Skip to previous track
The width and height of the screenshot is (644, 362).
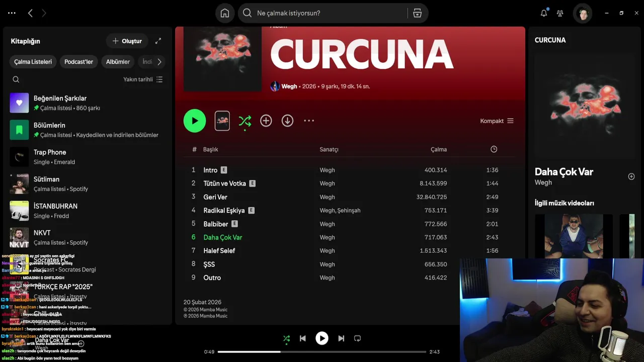302,338
